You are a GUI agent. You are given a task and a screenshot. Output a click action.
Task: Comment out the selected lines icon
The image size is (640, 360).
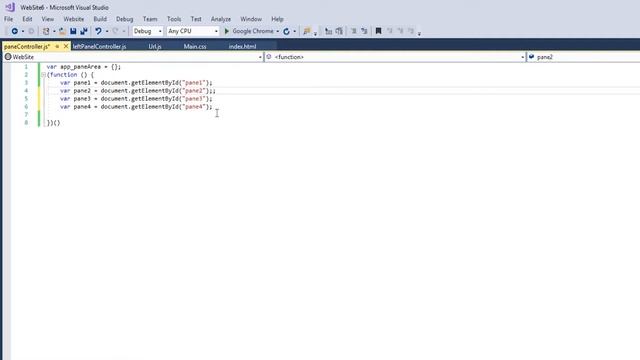[353, 31]
